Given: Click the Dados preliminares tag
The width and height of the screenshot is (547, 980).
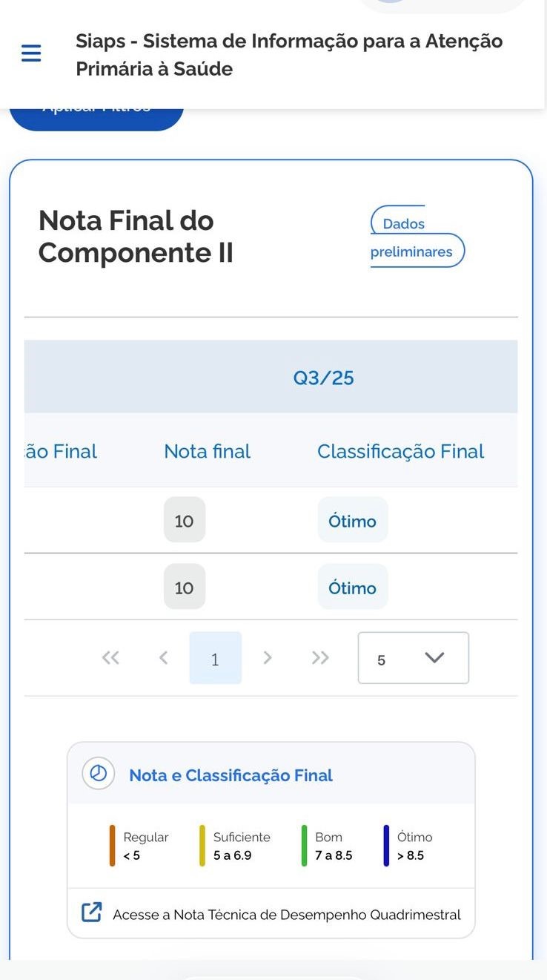Looking at the screenshot, I should click(x=416, y=237).
